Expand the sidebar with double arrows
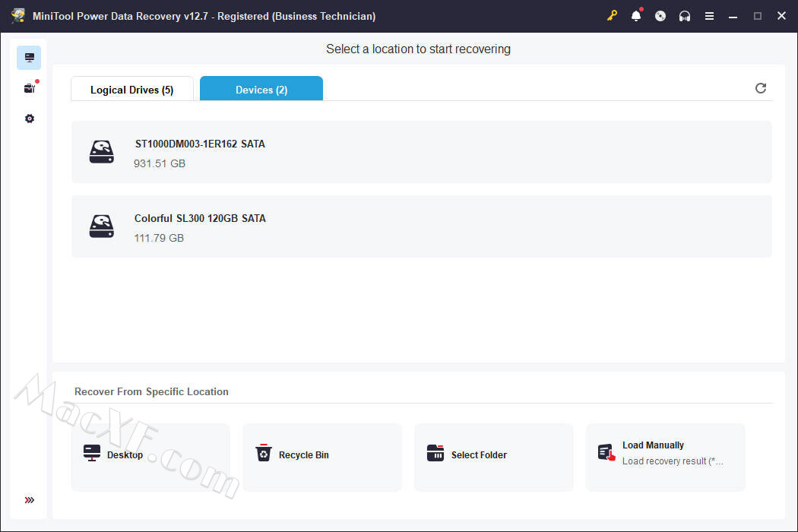This screenshot has height=532, width=798. 29,500
